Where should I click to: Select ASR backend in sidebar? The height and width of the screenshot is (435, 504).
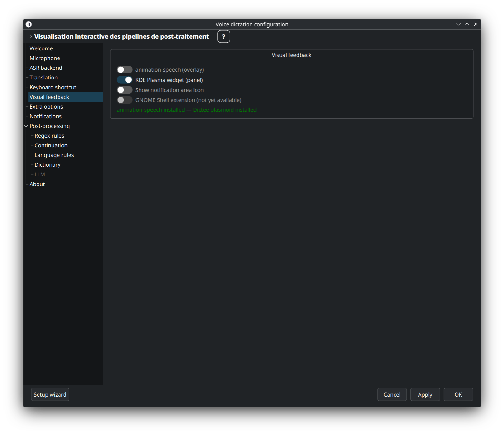pyautogui.click(x=46, y=68)
